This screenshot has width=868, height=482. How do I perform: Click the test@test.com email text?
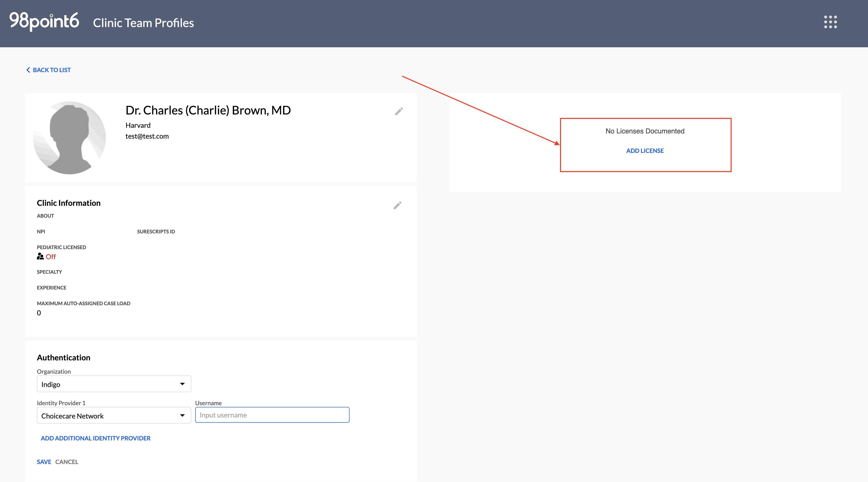point(147,136)
